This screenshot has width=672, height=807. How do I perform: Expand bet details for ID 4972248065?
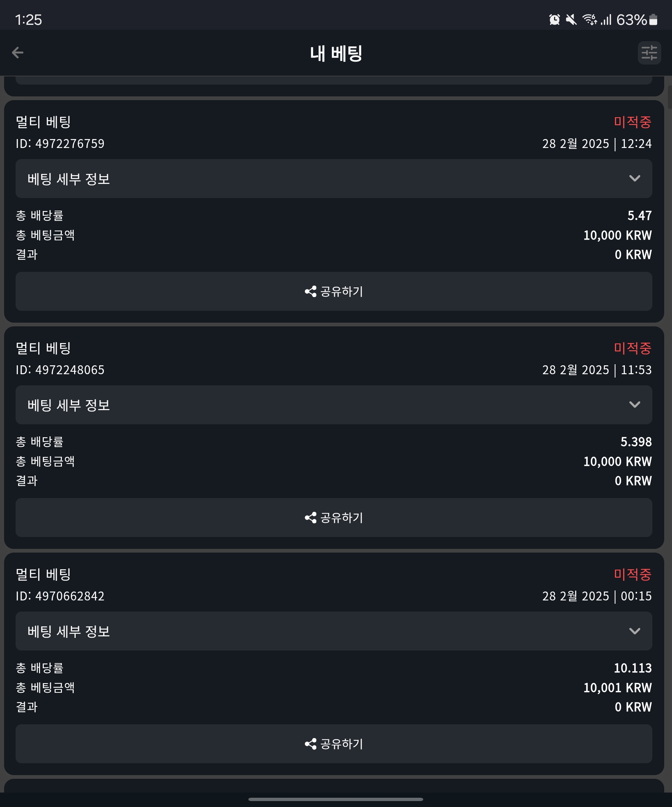(333, 405)
